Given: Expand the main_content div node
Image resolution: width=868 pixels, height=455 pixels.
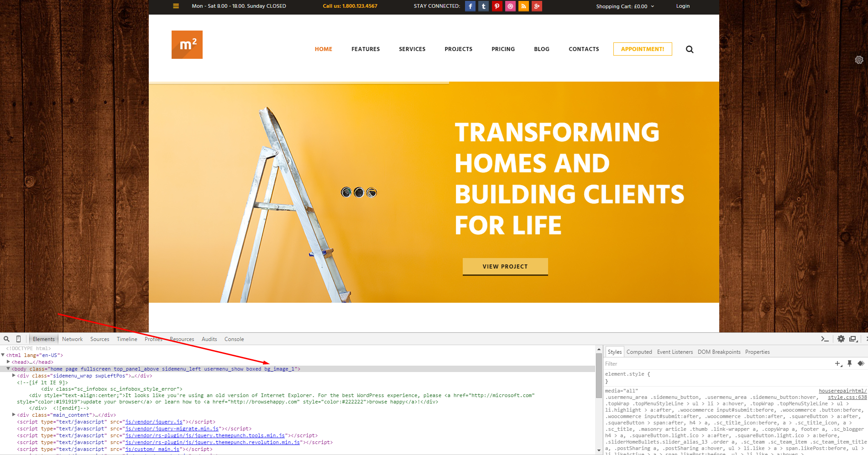Looking at the screenshot, I should 14,415.
